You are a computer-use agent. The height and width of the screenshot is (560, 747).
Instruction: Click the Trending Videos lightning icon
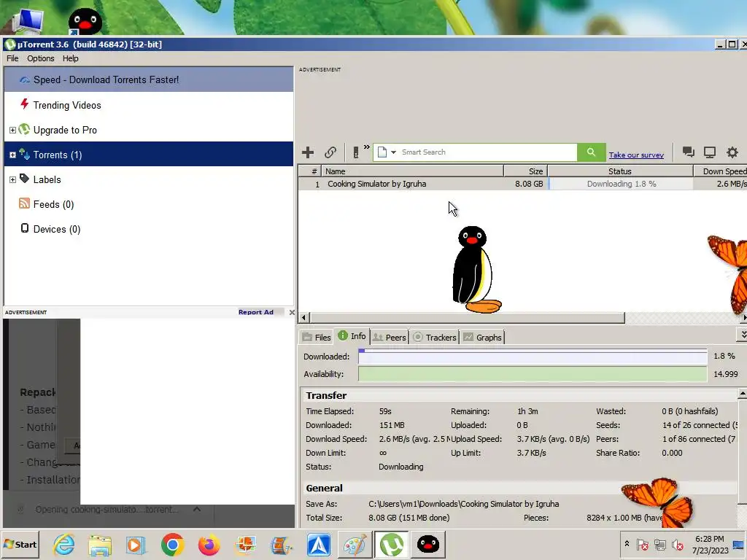pos(24,104)
